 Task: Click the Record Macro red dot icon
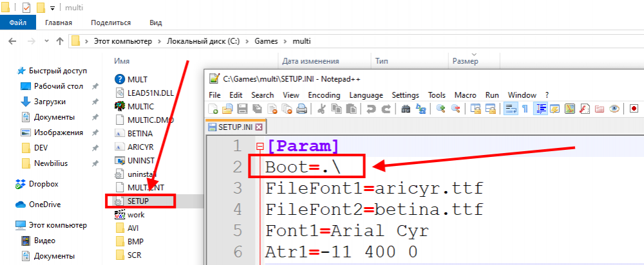click(634, 109)
